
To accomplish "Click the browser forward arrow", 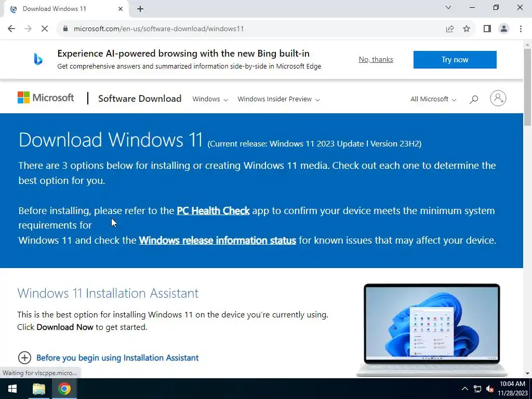I will tap(28, 29).
